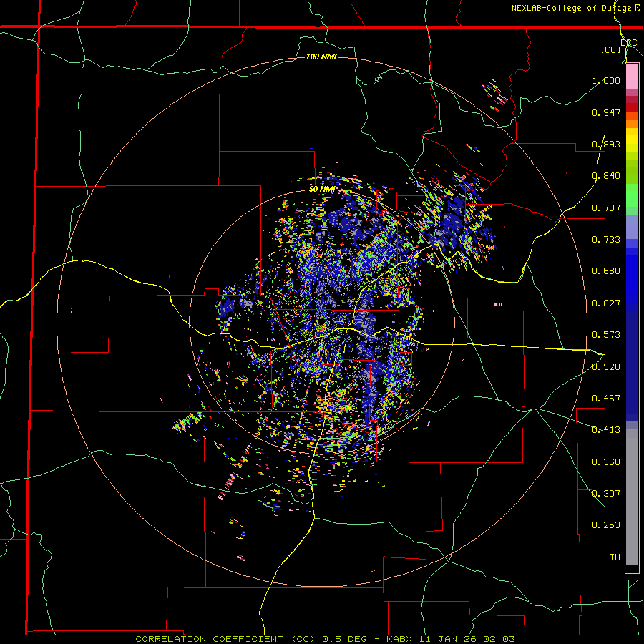The image size is (644, 644).
Task: Click the 0.733 legend value
Action: (606, 240)
